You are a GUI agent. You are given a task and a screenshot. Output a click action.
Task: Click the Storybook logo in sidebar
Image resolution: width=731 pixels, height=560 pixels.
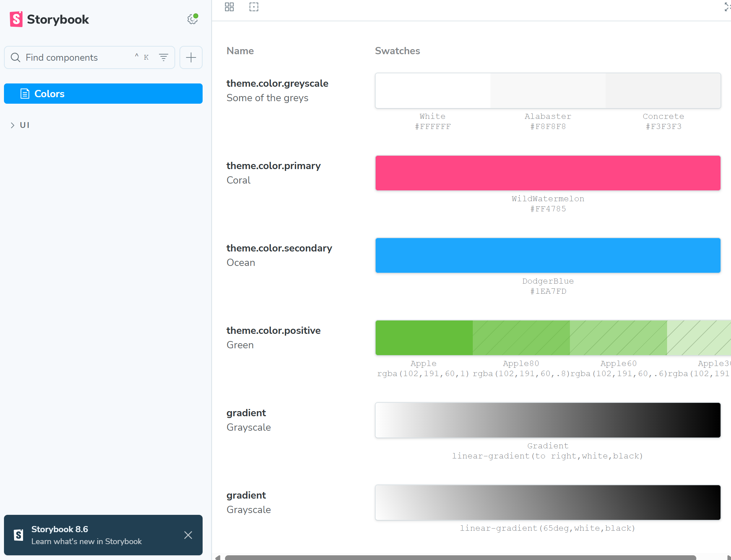point(49,19)
